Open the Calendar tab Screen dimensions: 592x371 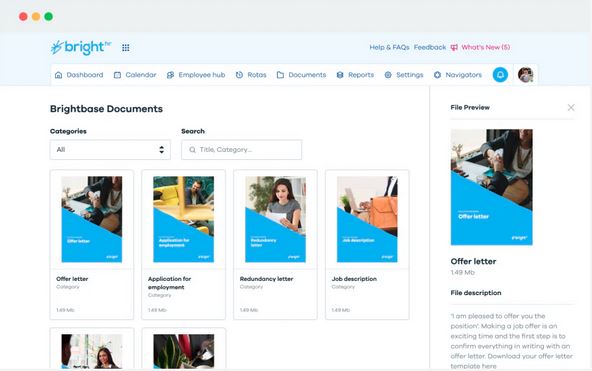coord(135,75)
